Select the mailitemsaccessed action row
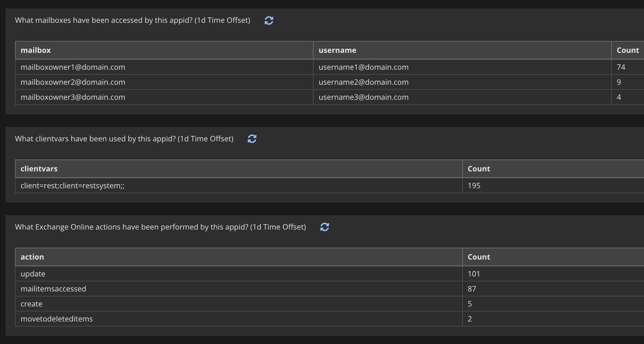Viewport: 644px width, 344px height. pyautogui.click(x=53, y=289)
